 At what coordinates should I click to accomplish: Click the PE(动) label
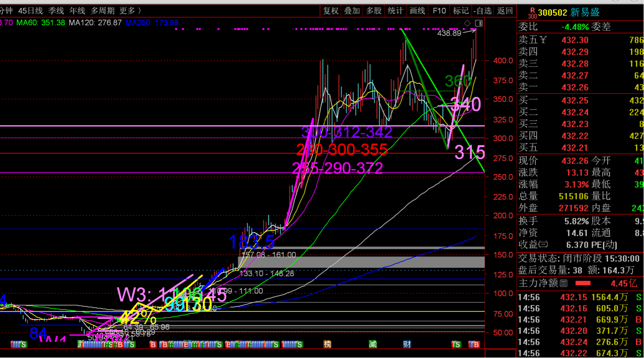604,244
